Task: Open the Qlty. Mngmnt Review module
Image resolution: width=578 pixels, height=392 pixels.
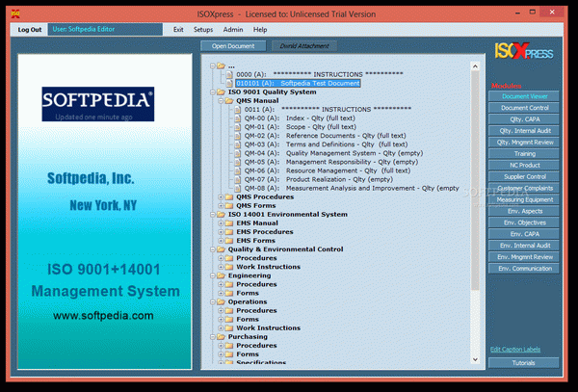Action: coord(524,143)
